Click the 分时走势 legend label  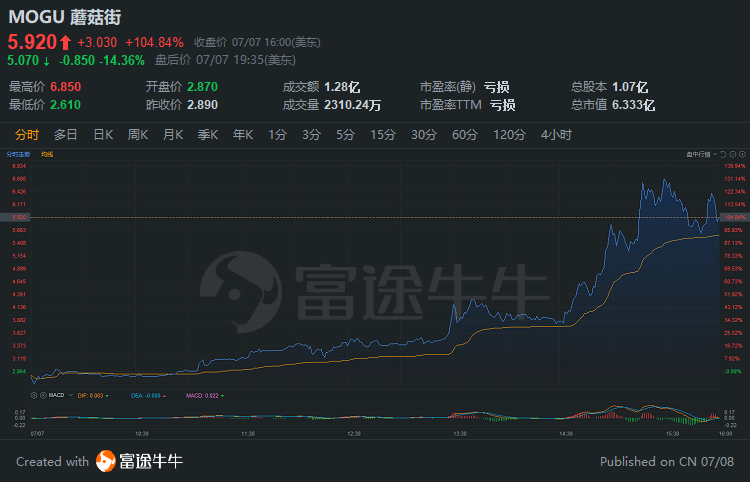click(x=18, y=154)
